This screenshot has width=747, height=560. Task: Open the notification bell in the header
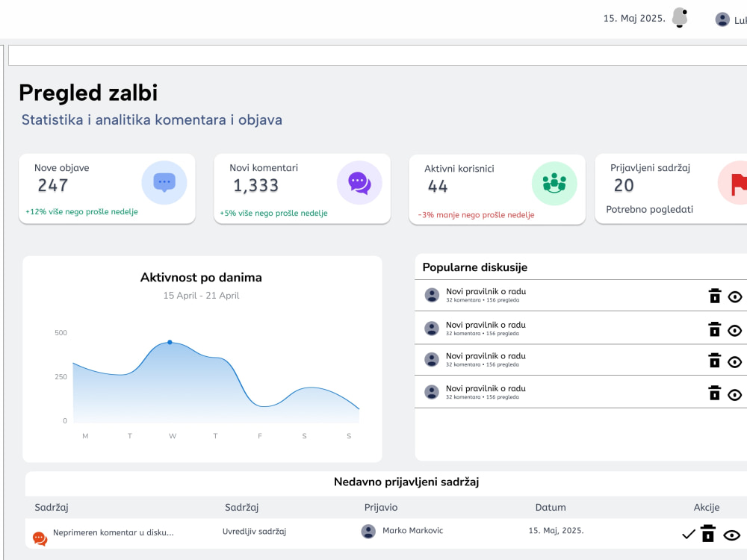pos(680,18)
